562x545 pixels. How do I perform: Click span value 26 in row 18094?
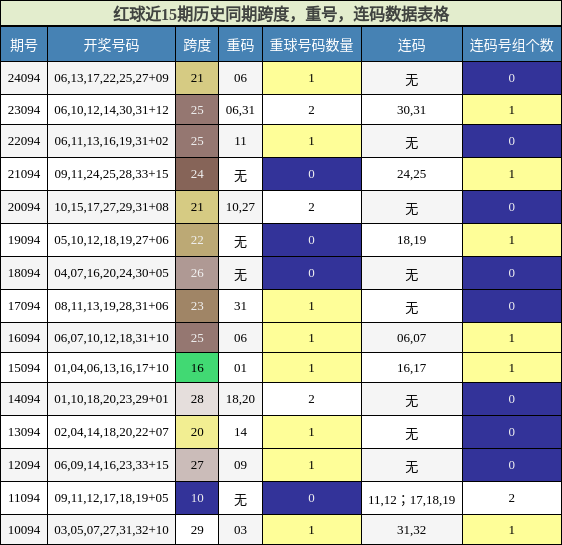197,273
